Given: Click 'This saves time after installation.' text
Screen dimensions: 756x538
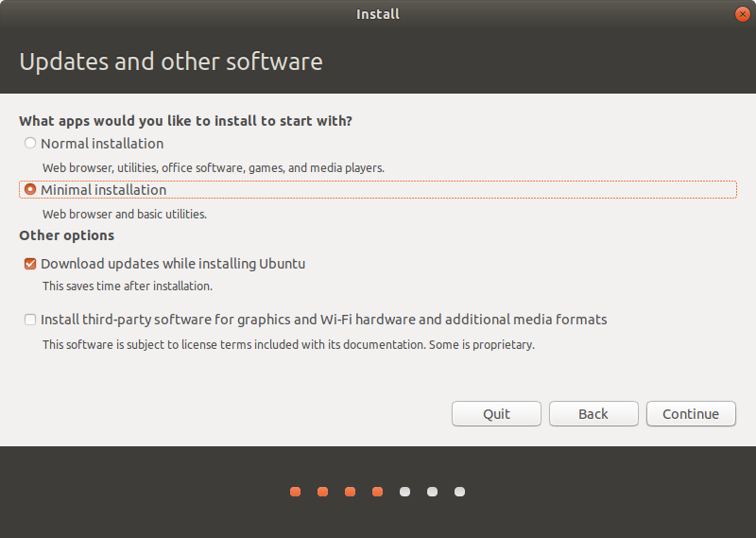Looking at the screenshot, I should coord(128,286).
